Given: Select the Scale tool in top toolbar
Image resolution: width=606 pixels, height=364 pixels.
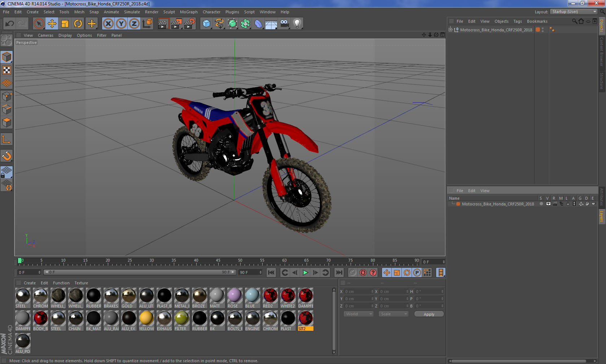Looking at the screenshot, I should (x=65, y=24).
